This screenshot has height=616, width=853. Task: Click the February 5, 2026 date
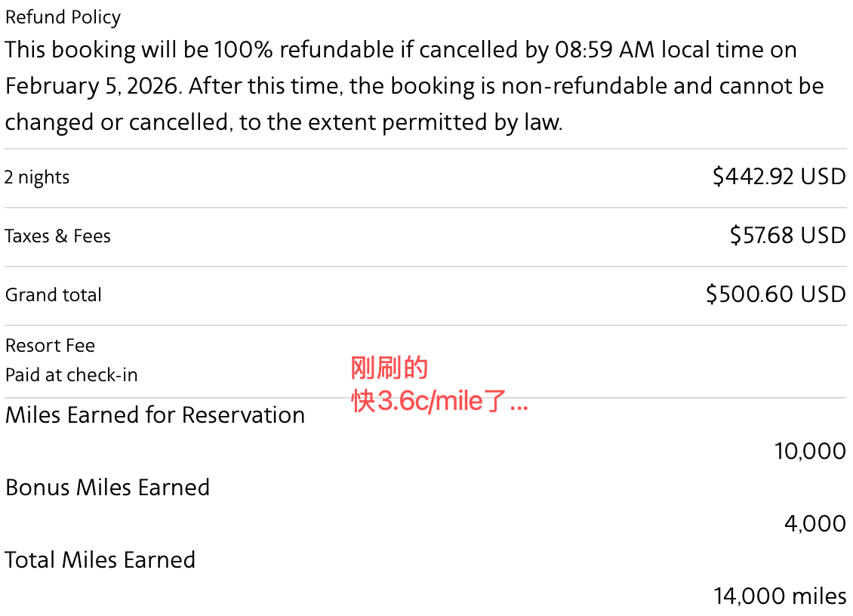point(92,86)
